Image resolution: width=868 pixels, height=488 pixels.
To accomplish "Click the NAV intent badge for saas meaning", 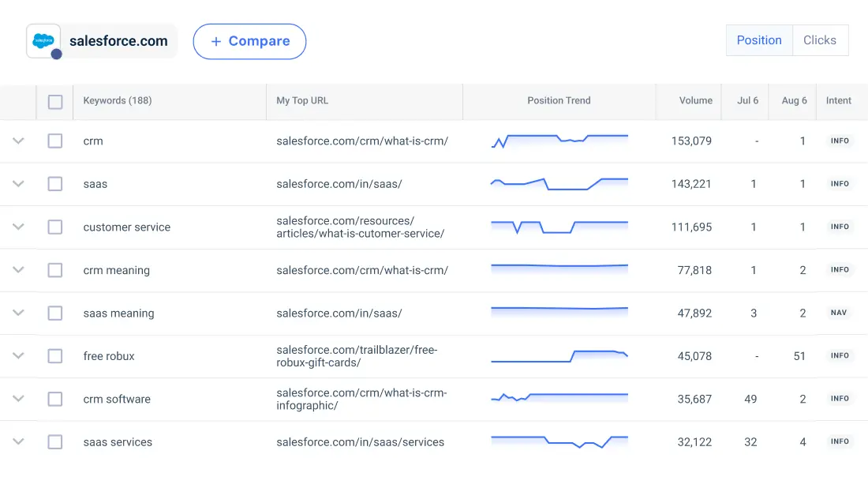I will click(839, 313).
